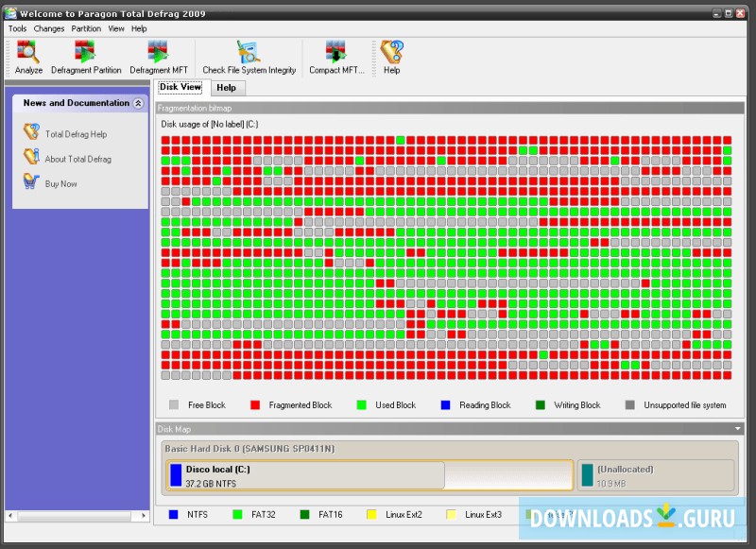Click the NTFS legend color swatch

click(x=174, y=514)
